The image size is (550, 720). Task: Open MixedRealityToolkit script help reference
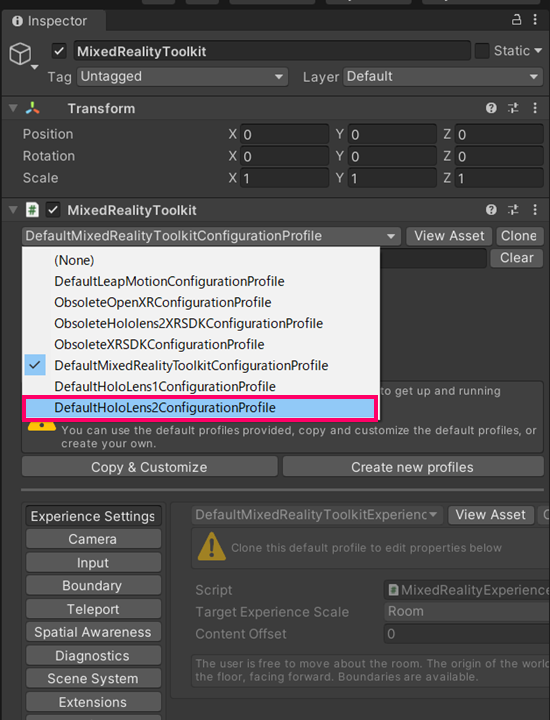pyautogui.click(x=491, y=210)
